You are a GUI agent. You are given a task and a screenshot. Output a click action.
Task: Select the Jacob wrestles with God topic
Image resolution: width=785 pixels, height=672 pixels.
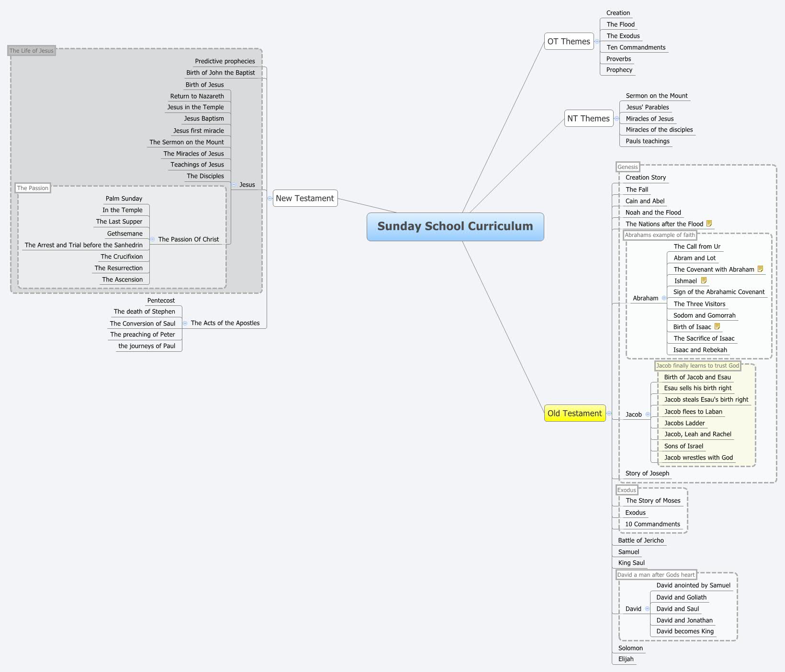click(x=698, y=458)
